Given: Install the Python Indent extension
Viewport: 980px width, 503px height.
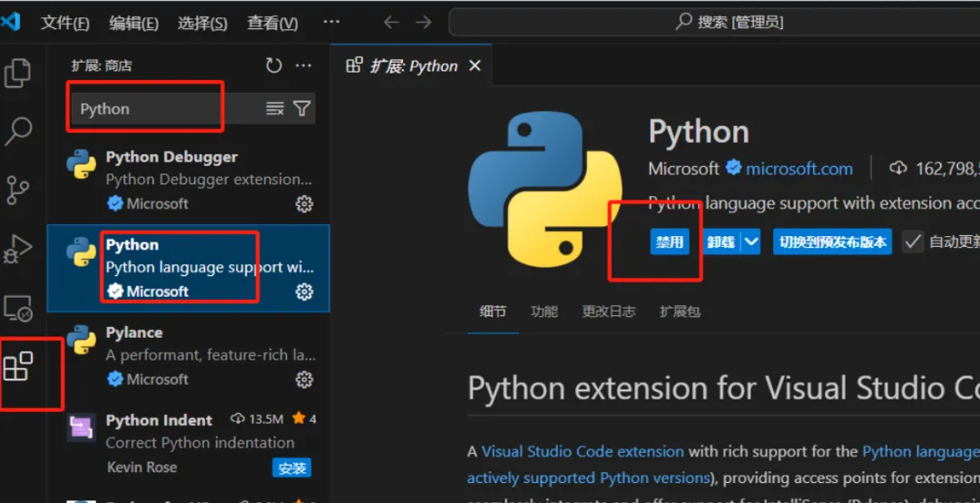Looking at the screenshot, I should pos(292,468).
